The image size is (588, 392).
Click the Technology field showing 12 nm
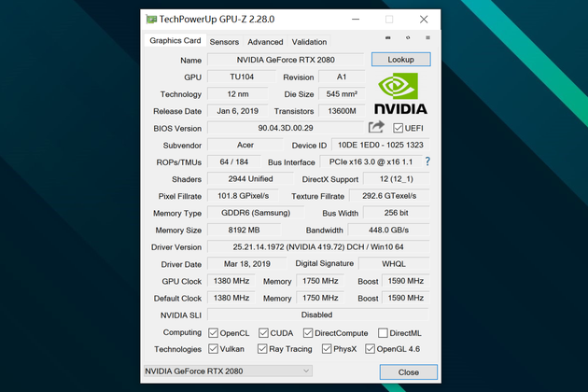click(x=238, y=93)
